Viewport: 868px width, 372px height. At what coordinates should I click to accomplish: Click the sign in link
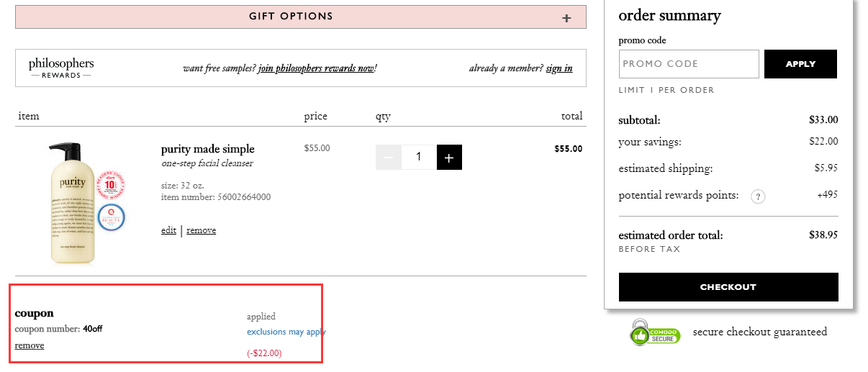pos(559,68)
